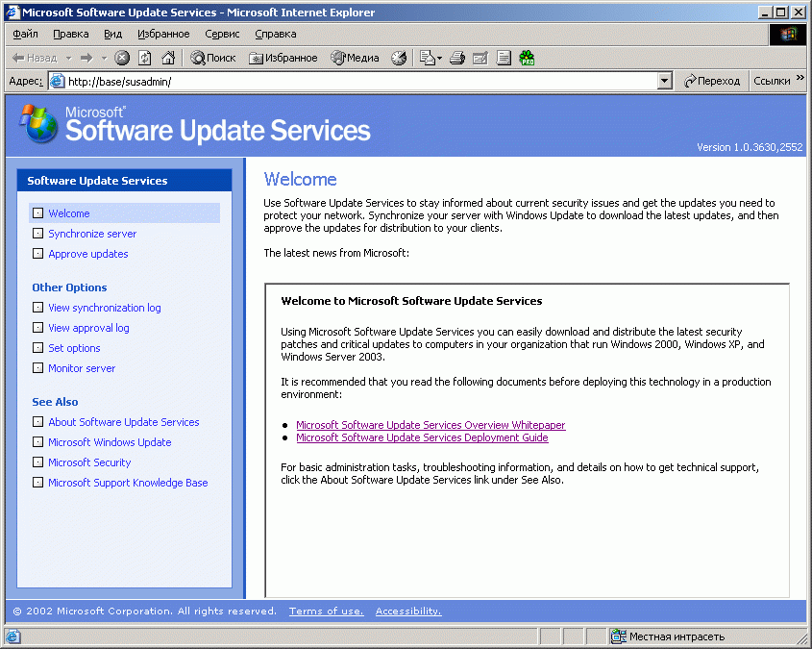Screen dimensions: 812x649
Task: Click the Software Update Services globe logo
Action: (x=38, y=124)
